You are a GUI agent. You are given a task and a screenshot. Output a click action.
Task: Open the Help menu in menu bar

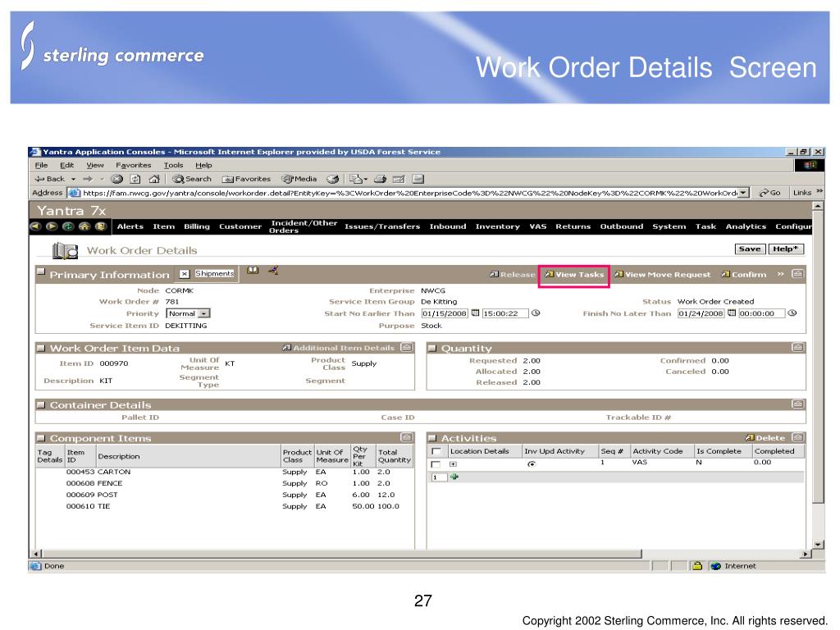(x=203, y=165)
